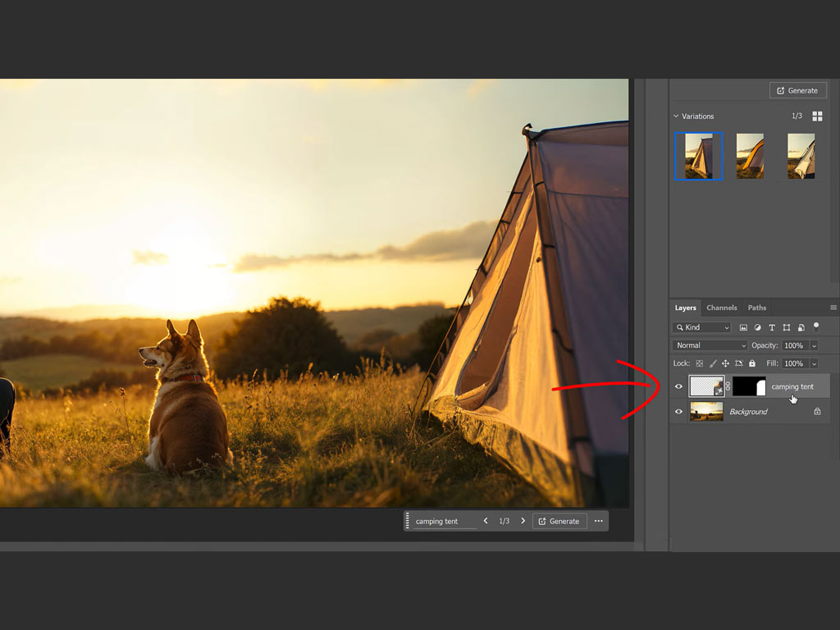Click Generate button in Properties panel
Screen dimensions: 840x630
click(797, 90)
